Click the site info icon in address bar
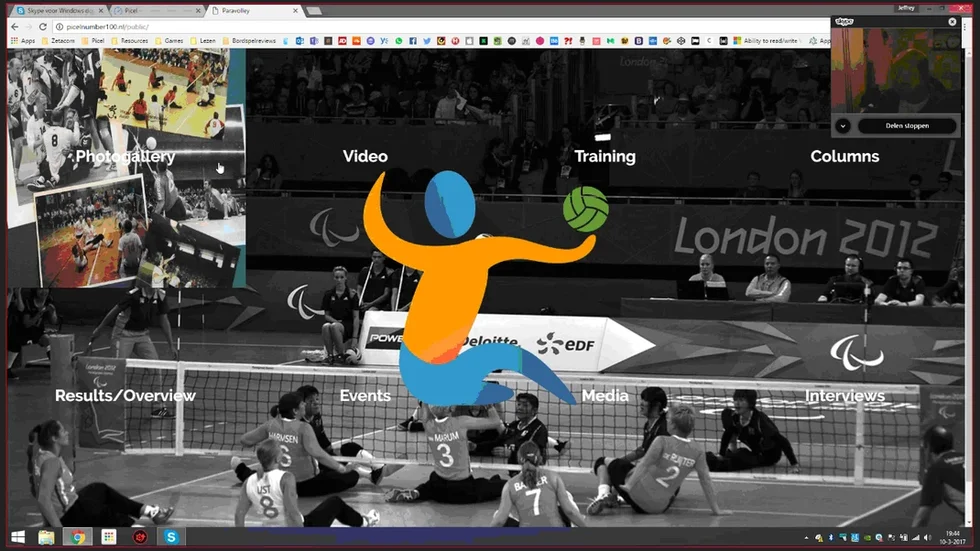Screen dimensions: 980x551 [59, 27]
